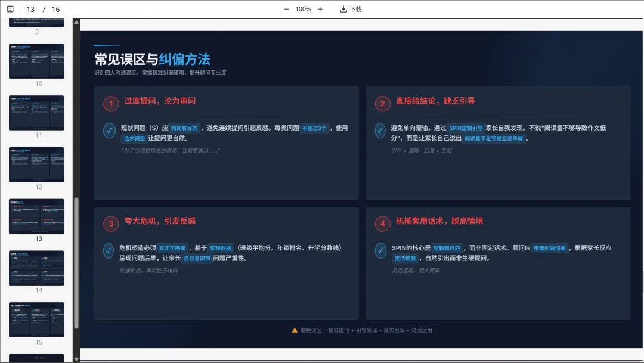Click the zoom in plus icon
644x363 pixels.
(320, 9)
